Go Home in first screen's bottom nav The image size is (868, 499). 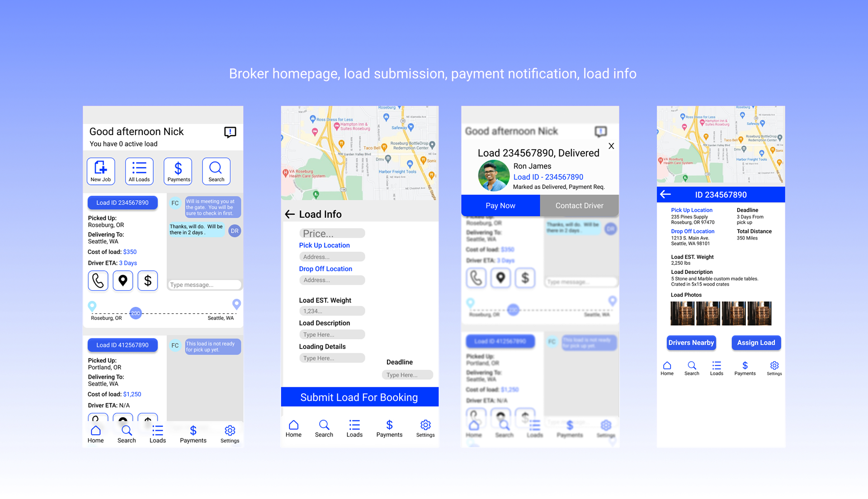[x=95, y=434]
